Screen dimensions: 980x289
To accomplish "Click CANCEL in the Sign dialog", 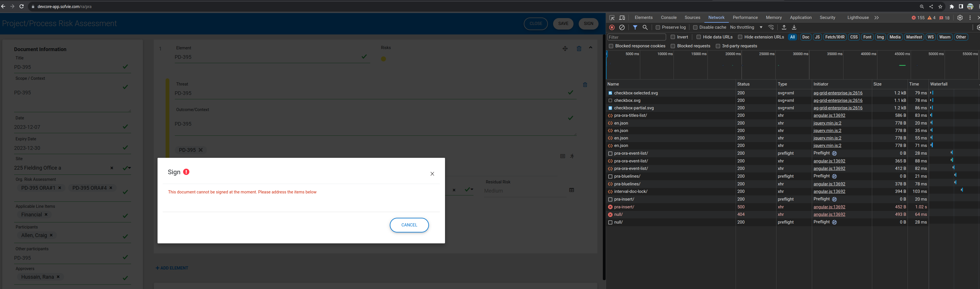I will pos(409,225).
